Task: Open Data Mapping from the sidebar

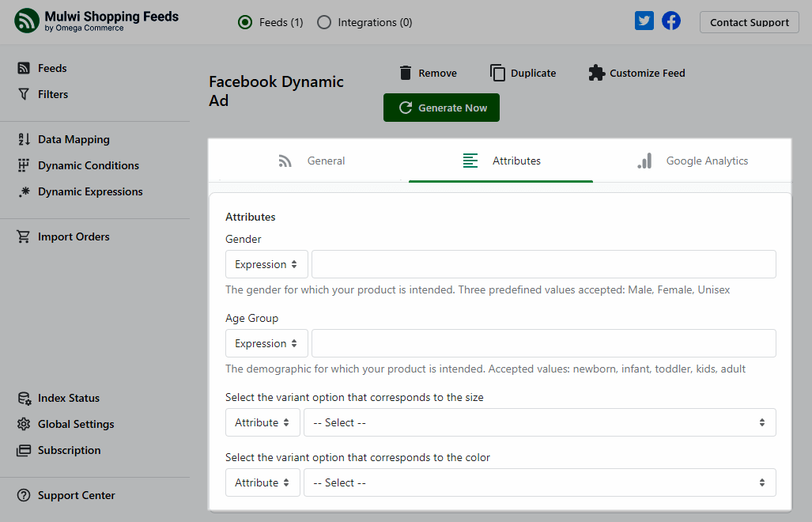Action: pyautogui.click(x=74, y=139)
